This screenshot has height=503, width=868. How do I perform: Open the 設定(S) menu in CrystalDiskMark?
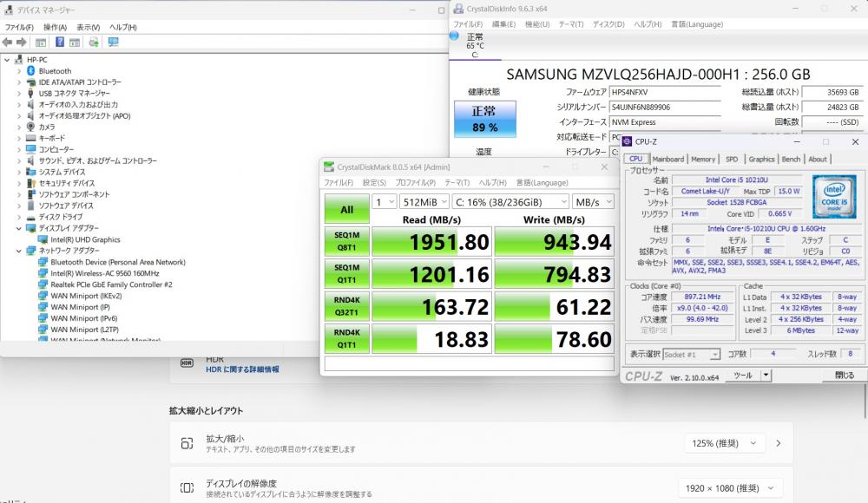click(x=374, y=183)
